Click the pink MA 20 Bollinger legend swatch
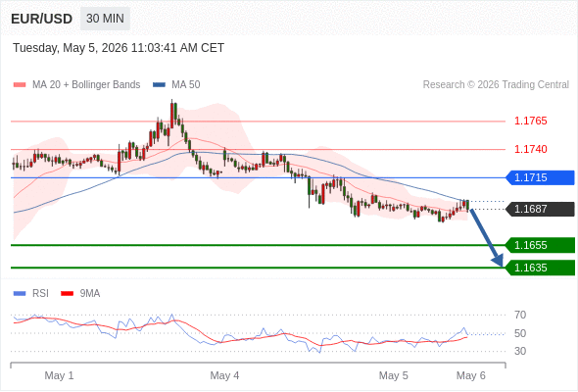 20,85
